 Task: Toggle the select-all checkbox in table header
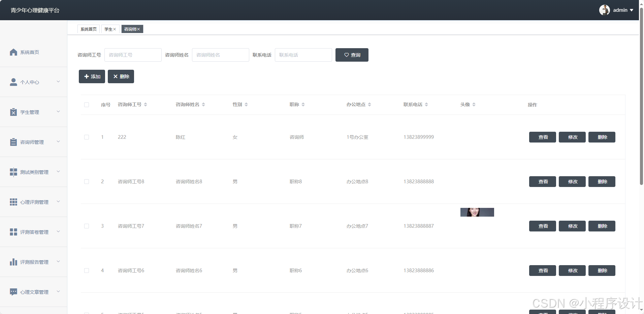tap(87, 105)
